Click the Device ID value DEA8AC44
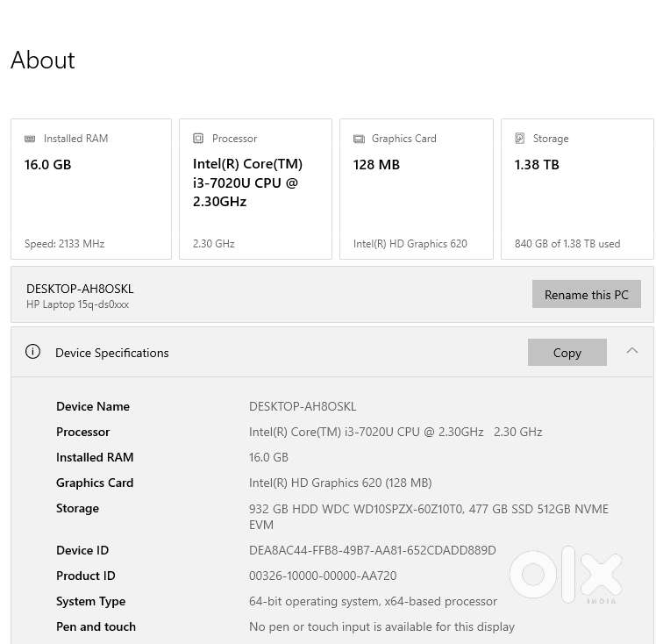The image size is (656, 644). 372,550
